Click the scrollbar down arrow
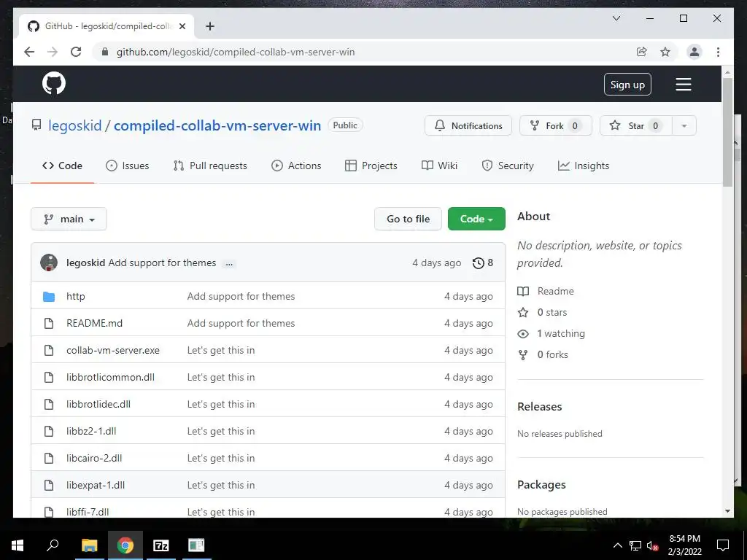Viewport: 747px width, 560px height. coord(727,511)
